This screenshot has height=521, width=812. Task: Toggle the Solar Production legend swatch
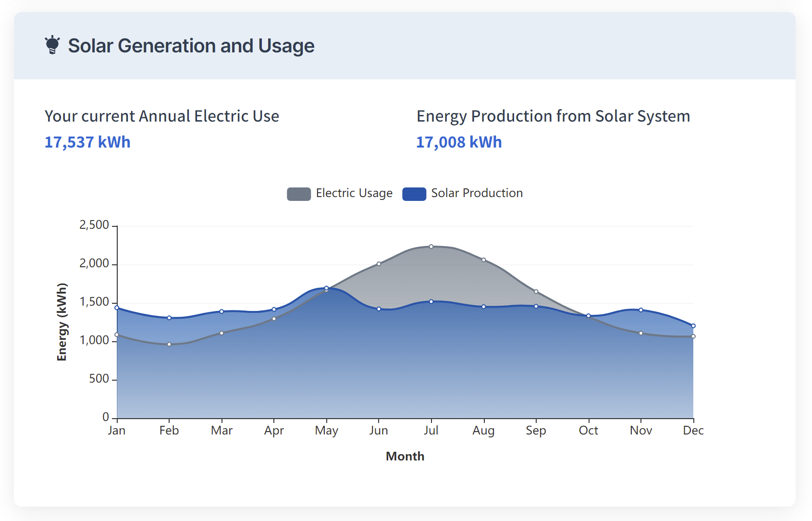[x=414, y=194]
